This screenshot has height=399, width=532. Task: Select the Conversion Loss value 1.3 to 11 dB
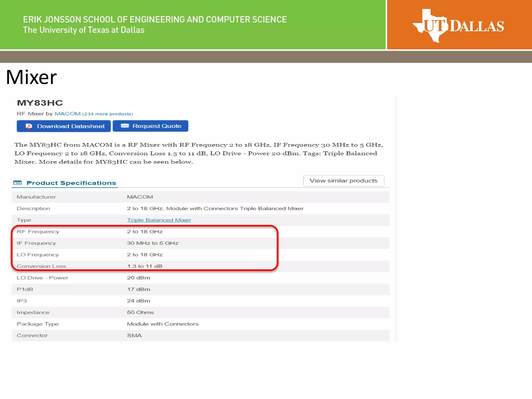point(145,266)
